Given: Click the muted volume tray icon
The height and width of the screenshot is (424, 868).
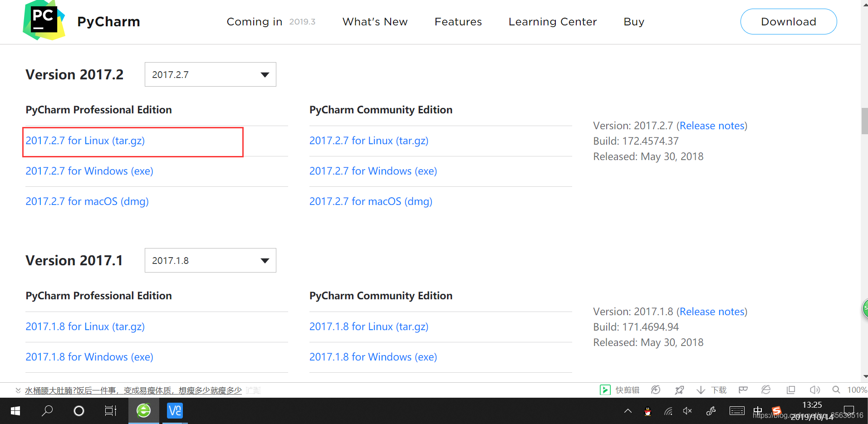Looking at the screenshot, I should point(688,411).
